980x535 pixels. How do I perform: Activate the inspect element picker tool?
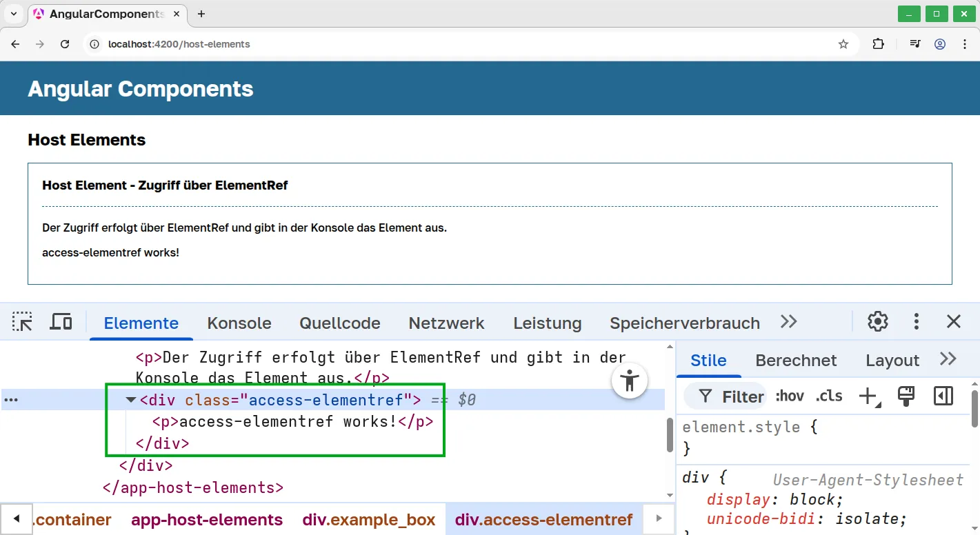(x=22, y=321)
